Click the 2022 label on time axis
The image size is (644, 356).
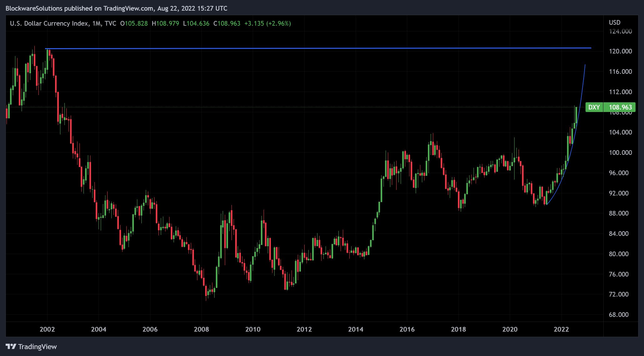pos(561,329)
